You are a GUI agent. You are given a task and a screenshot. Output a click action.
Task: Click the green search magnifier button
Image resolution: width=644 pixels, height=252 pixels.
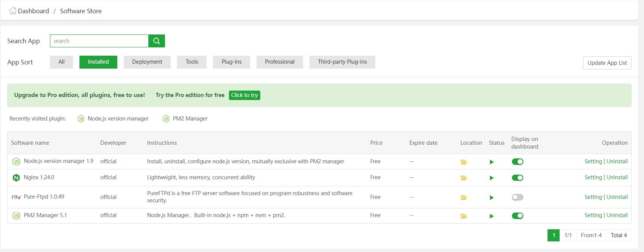157,41
